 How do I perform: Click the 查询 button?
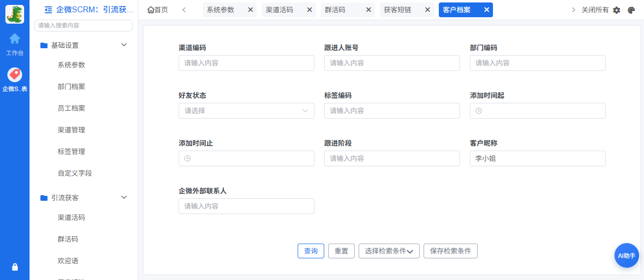click(x=311, y=251)
